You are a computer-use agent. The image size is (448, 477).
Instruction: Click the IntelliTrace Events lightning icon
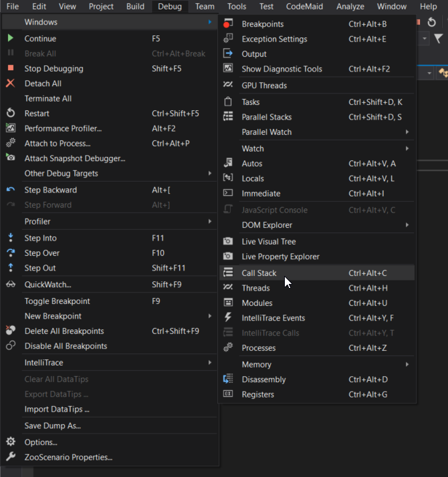coord(228,318)
